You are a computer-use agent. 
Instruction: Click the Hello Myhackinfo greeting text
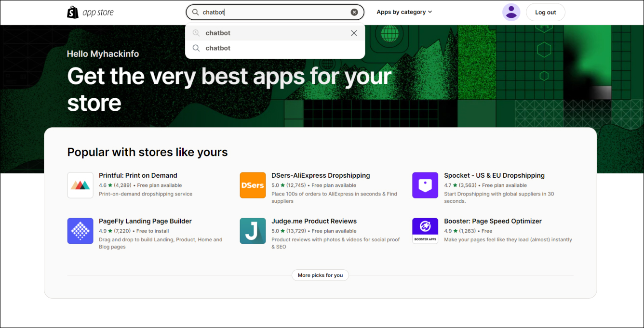pos(103,54)
